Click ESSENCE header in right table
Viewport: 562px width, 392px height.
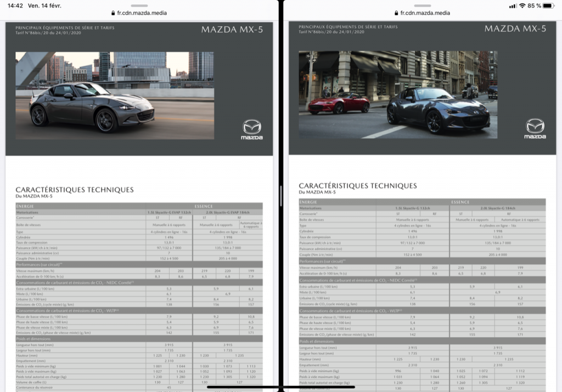coord(460,202)
